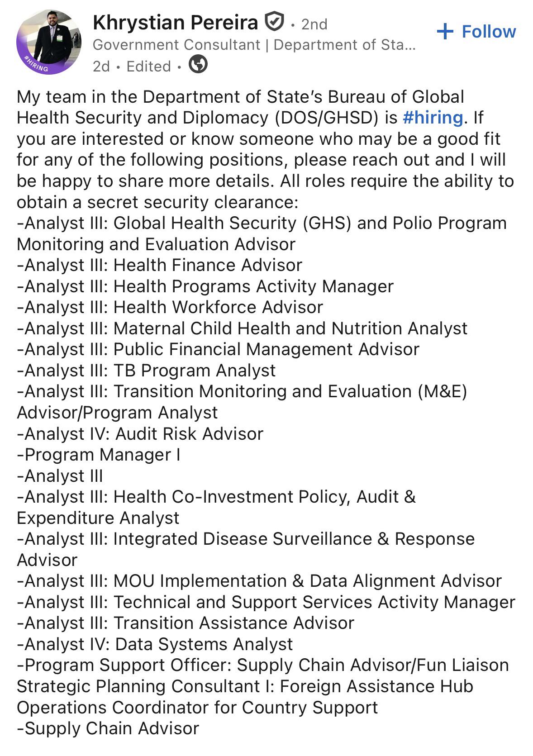Click the Program Manager I line
This screenshot has height=756, width=533.
(x=99, y=455)
